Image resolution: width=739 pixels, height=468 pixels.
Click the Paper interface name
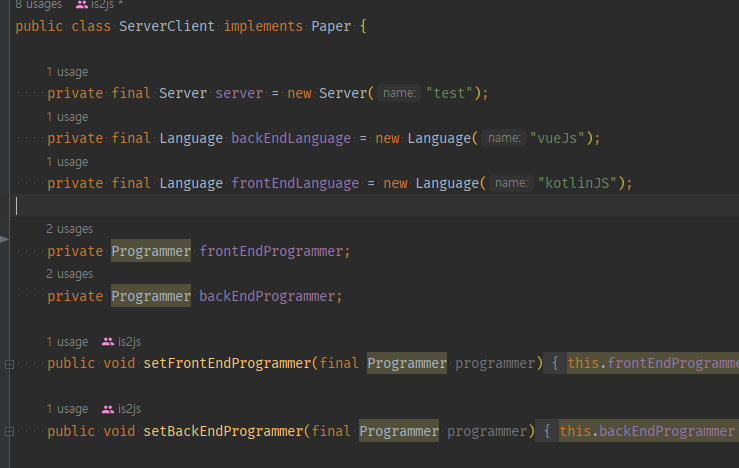coord(331,26)
